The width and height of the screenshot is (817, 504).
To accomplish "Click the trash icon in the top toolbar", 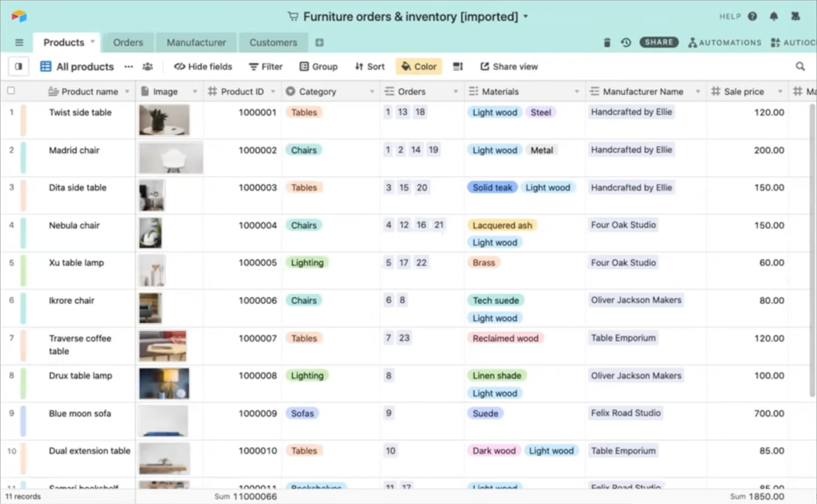I will tap(606, 42).
